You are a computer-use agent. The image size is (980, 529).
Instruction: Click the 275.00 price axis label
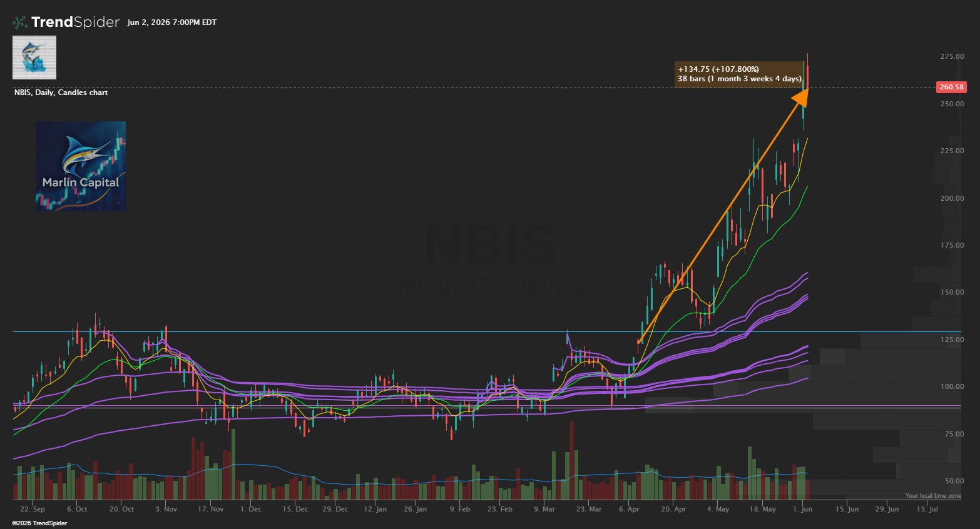pos(952,56)
